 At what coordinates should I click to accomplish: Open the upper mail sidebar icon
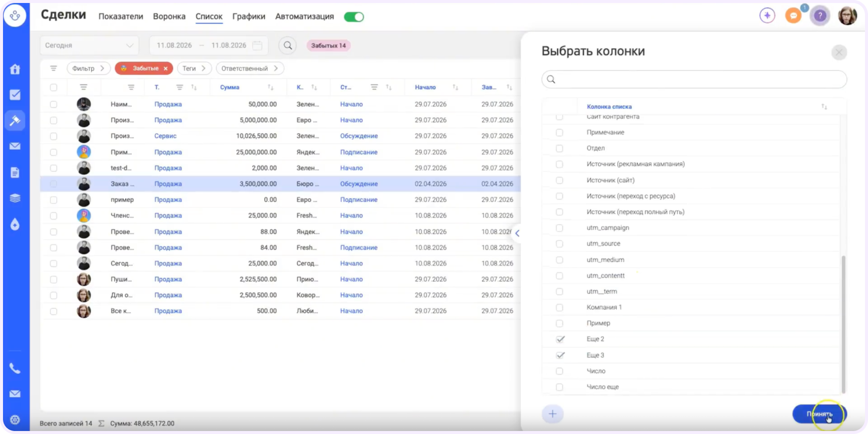point(15,146)
